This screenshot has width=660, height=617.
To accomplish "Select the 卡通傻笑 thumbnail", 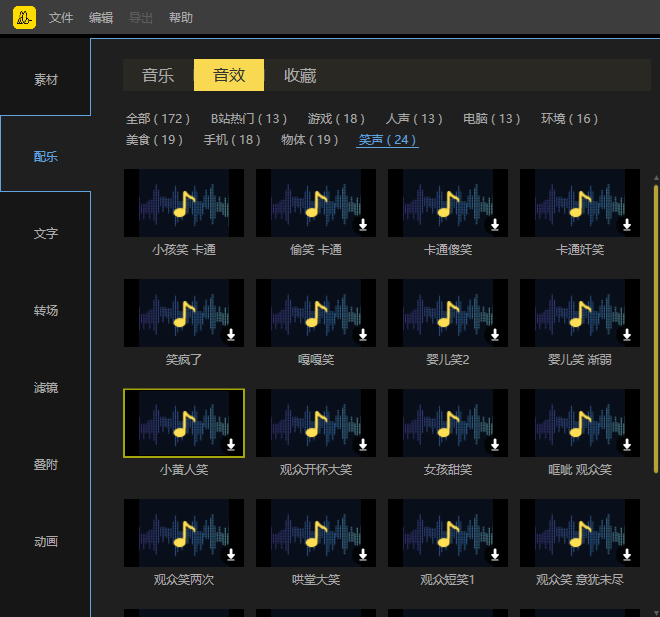I will tap(448, 203).
